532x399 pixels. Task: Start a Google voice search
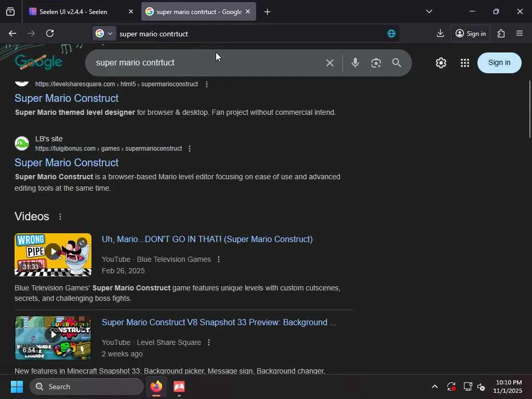pos(355,63)
